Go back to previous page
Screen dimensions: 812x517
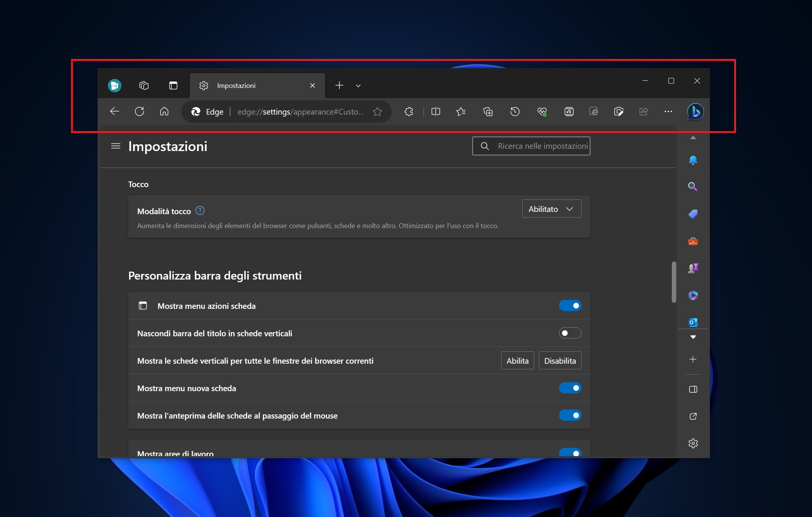click(x=114, y=111)
